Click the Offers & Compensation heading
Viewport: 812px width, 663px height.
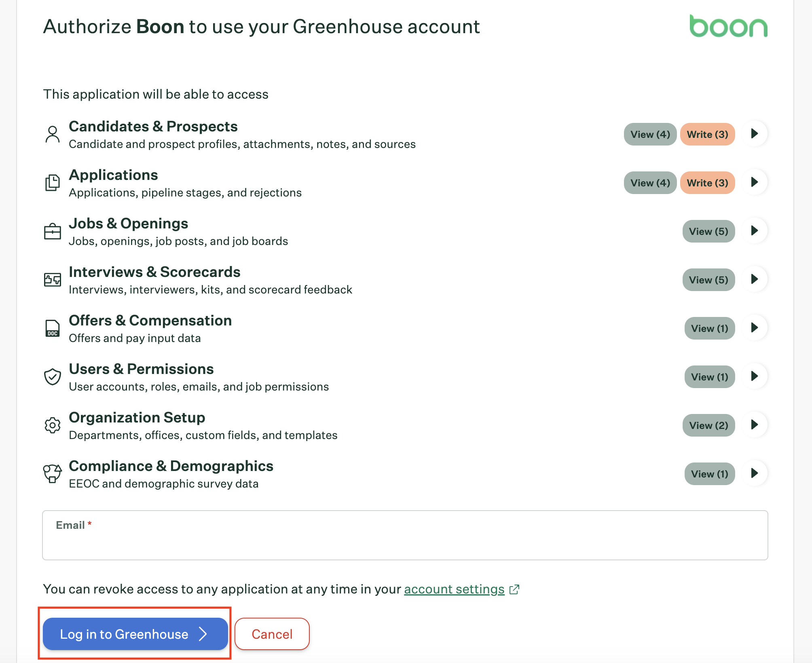[150, 320]
